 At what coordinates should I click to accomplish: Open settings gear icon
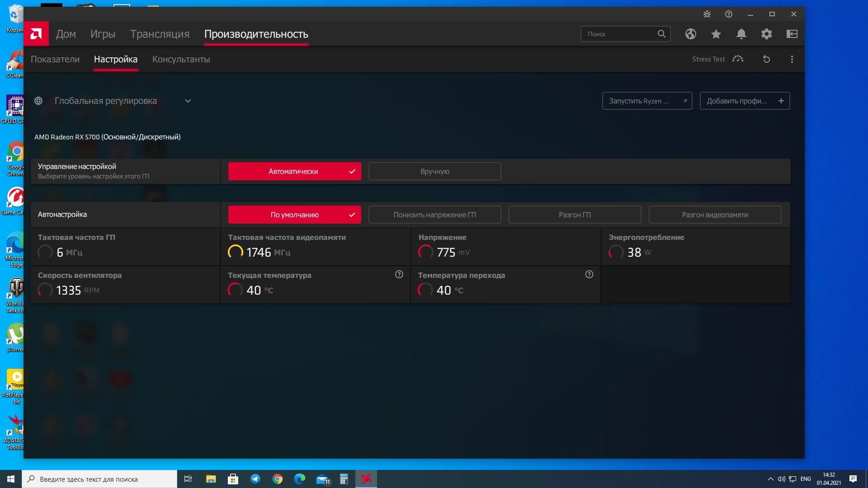click(766, 34)
